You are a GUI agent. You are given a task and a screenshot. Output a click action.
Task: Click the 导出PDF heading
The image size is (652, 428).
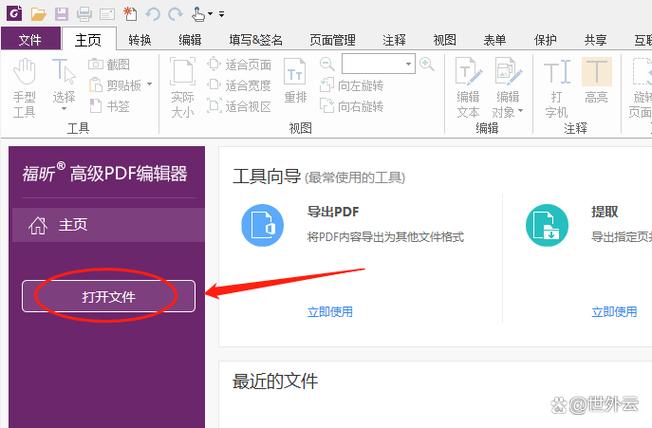[x=333, y=212]
